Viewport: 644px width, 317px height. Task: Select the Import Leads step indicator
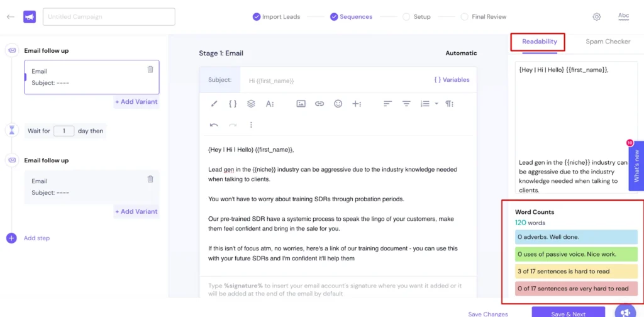(277, 17)
